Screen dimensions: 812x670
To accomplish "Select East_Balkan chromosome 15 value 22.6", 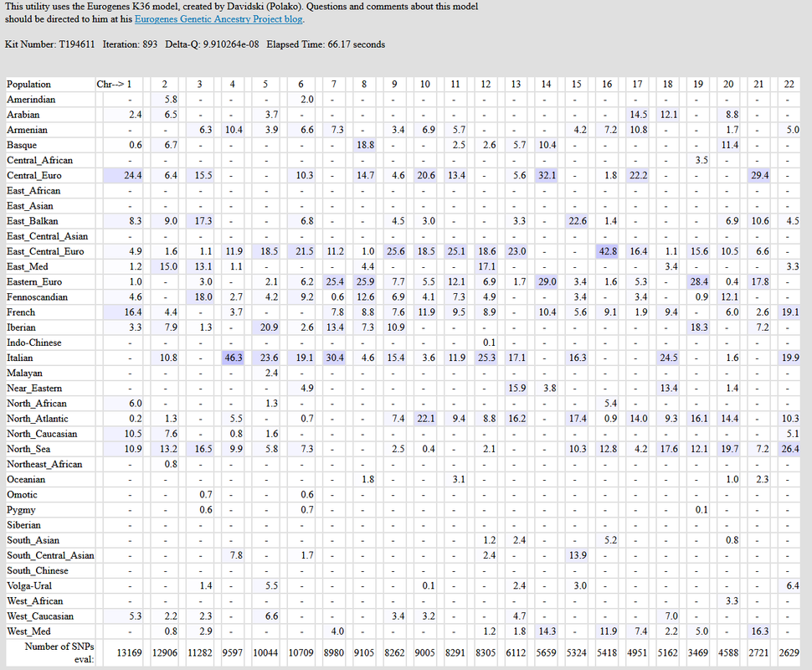I will tap(578, 221).
